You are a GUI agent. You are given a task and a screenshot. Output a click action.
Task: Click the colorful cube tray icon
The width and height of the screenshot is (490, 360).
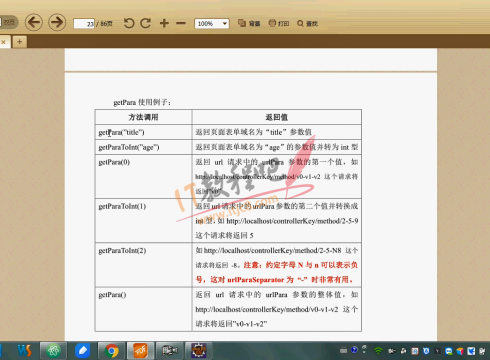460,351
